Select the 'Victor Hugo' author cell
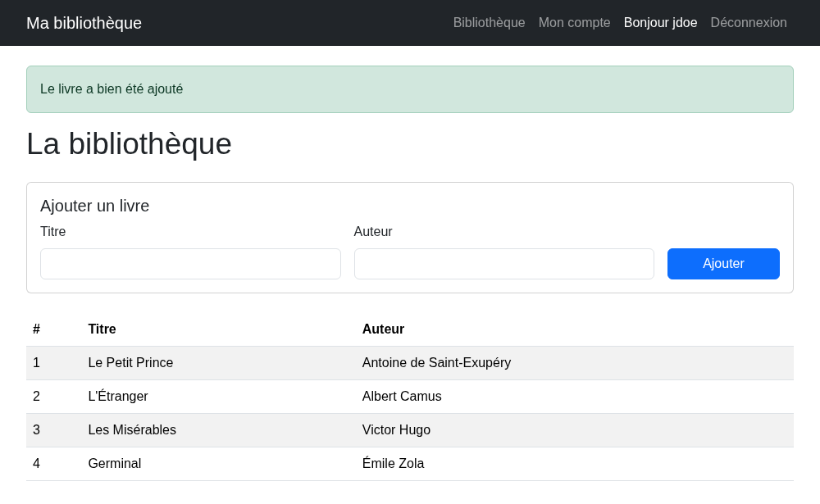Viewport: 820px width, 504px height. [x=575, y=429]
